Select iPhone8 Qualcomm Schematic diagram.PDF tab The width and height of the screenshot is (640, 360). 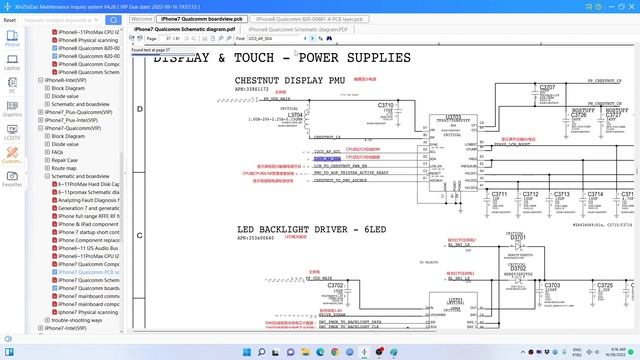coord(298,29)
